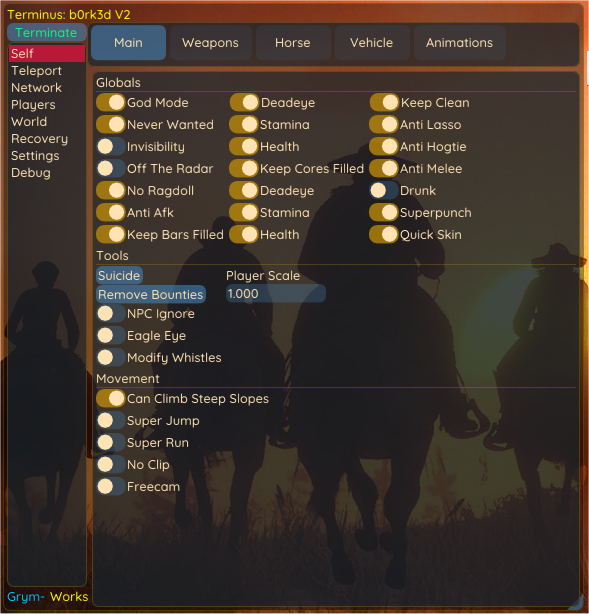Switch on Super Jump
Image resolution: width=589 pixels, height=614 pixels.
click(111, 421)
